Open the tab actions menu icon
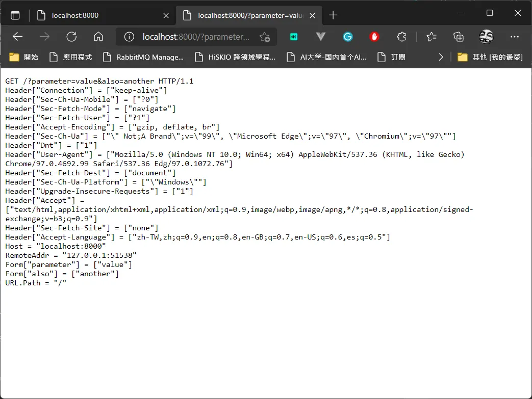Viewport: 532px width, 399px height. (x=15, y=15)
